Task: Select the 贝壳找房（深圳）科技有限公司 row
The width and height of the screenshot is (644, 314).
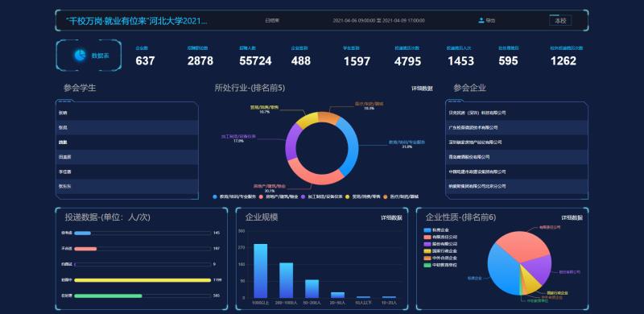Action: click(517, 113)
